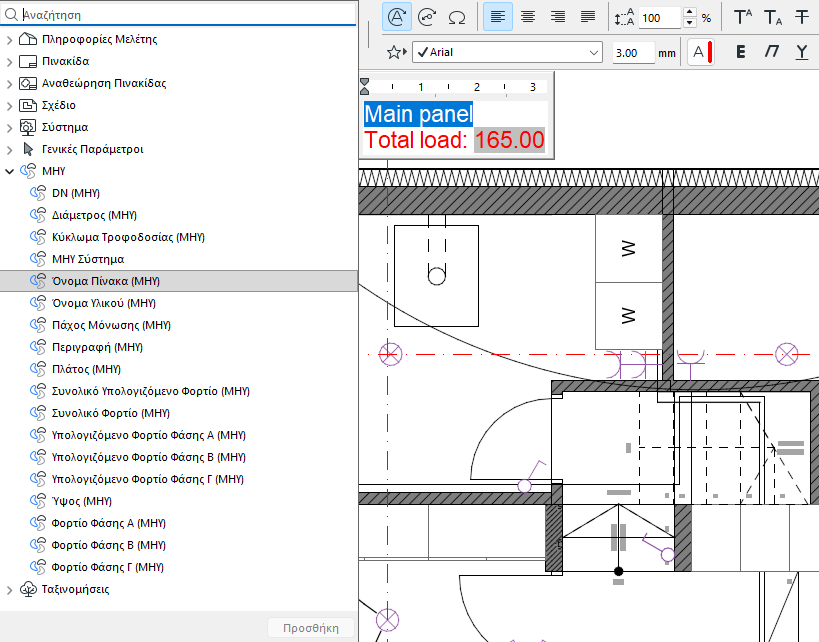This screenshot has width=819, height=642.
Task: Click the Πληροφορίες Μελέτης house icon
Action: pyautogui.click(x=28, y=39)
